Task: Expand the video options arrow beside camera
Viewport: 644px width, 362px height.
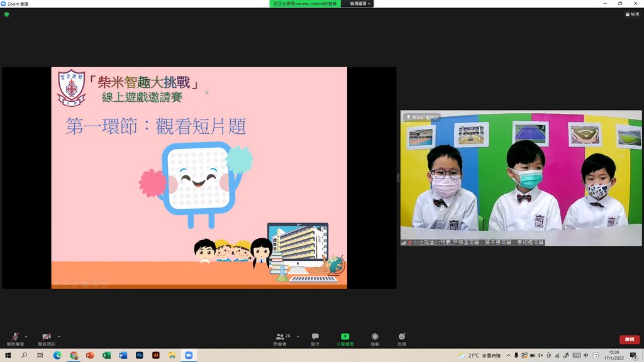Action: [59, 336]
